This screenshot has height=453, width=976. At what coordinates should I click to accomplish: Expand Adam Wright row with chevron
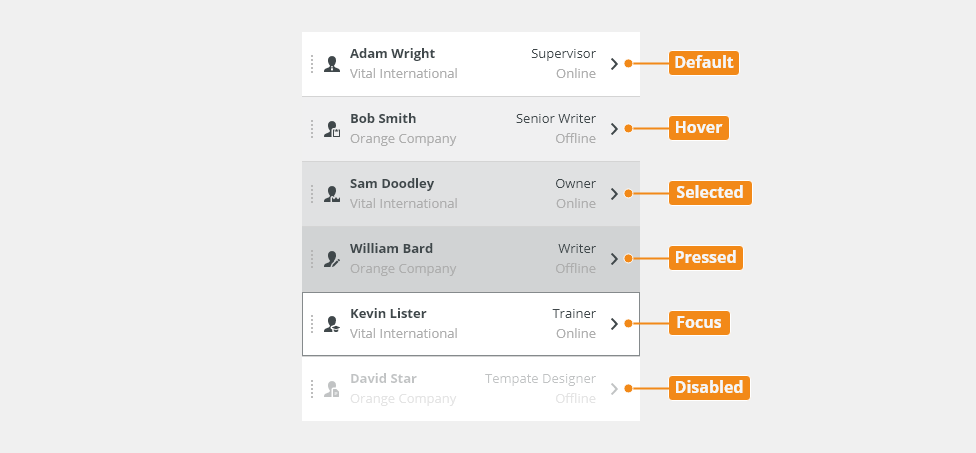click(x=614, y=63)
